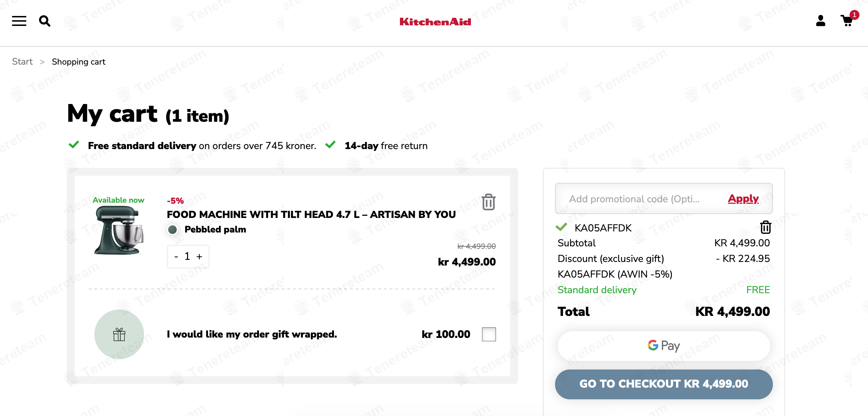The width and height of the screenshot is (868, 416).
Task: Open the user account icon
Action: 820,21
